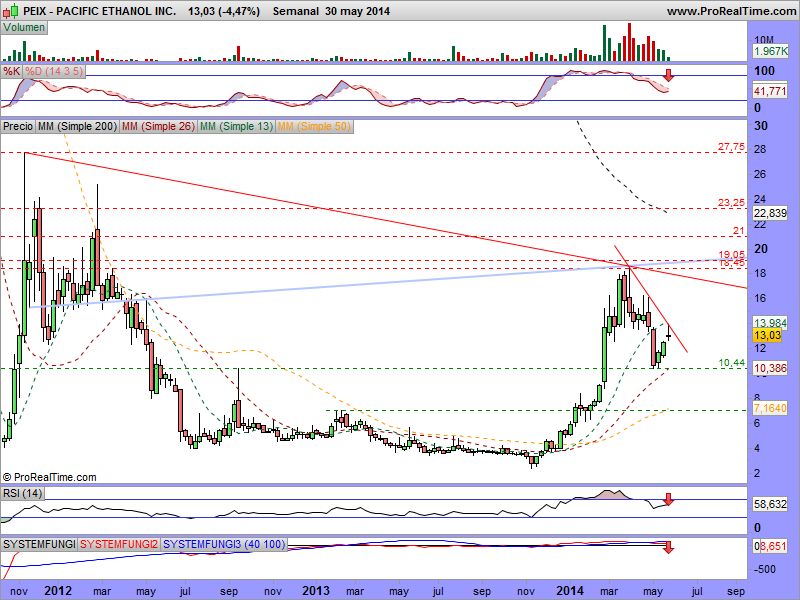Click the Semanal 30 may 2014 timeframe text

(x=331, y=11)
